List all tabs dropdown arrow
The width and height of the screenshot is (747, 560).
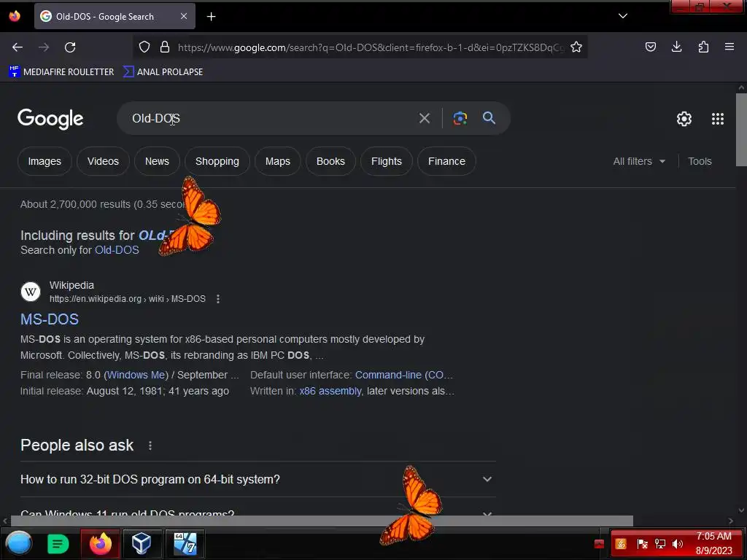coord(623,16)
